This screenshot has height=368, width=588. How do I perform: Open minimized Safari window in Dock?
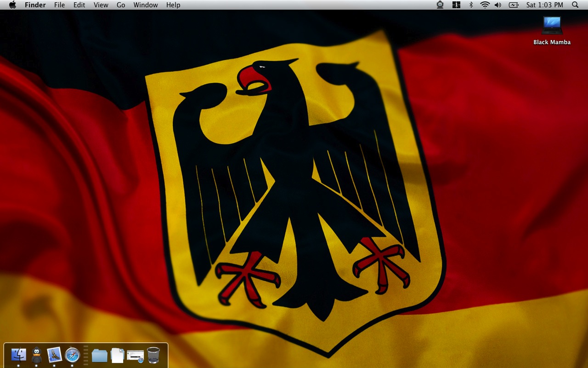(136, 356)
